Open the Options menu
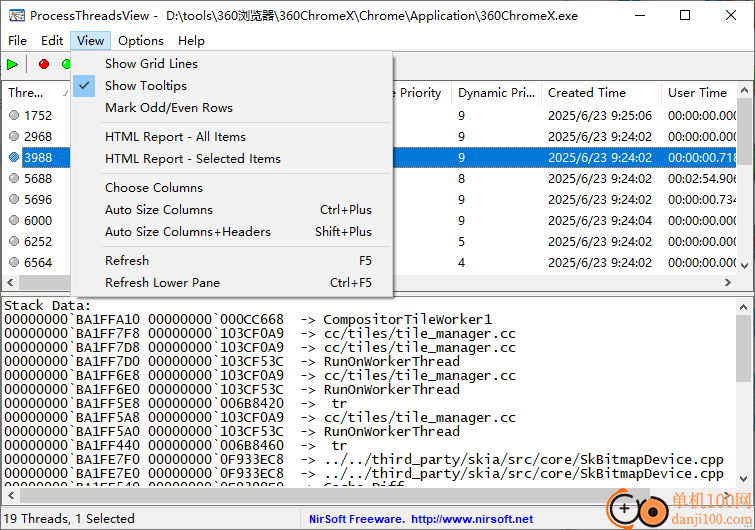755x530 pixels. tap(141, 41)
